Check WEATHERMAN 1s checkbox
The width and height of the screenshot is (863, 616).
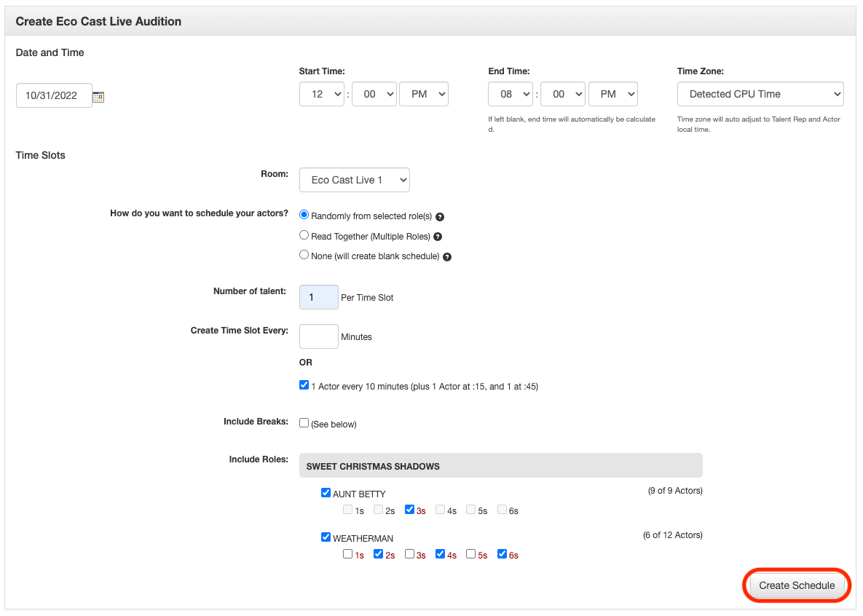[347, 554]
